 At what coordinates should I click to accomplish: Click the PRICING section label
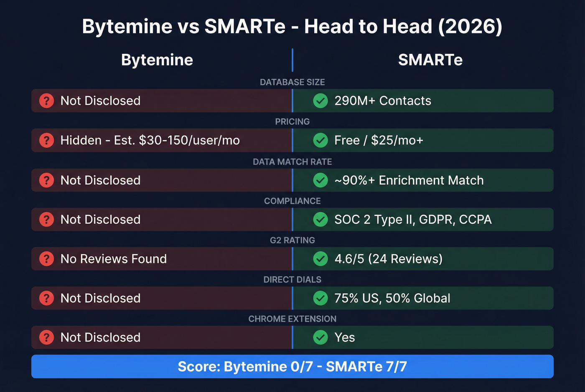tap(292, 122)
